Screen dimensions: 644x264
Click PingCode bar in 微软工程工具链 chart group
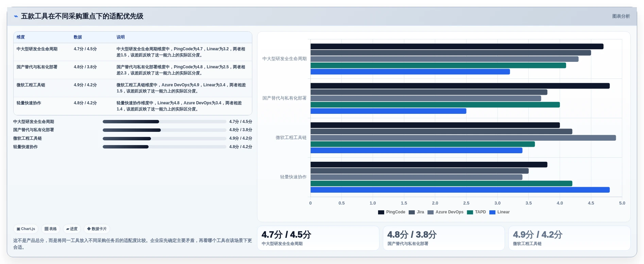[x=435, y=125]
